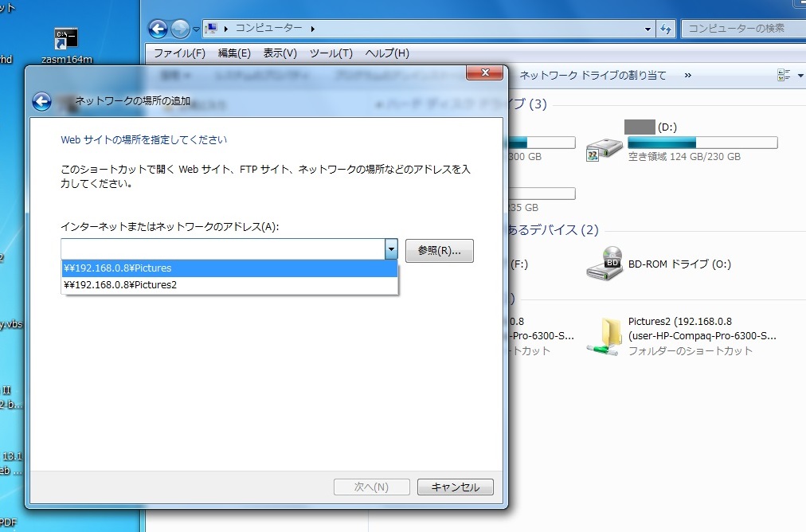
Task: Select the Pictures2 network folder shortcut icon
Action: [x=604, y=336]
